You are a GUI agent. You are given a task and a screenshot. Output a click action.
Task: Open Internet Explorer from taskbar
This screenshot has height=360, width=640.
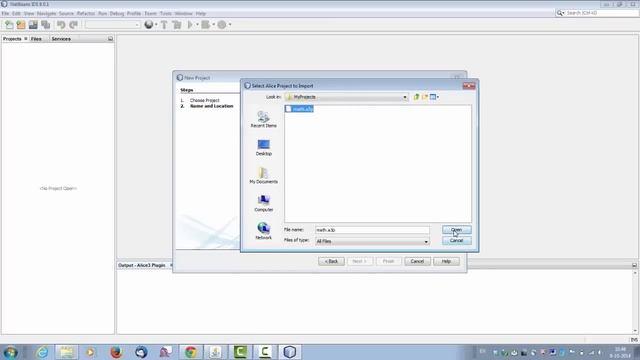coord(42,352)
